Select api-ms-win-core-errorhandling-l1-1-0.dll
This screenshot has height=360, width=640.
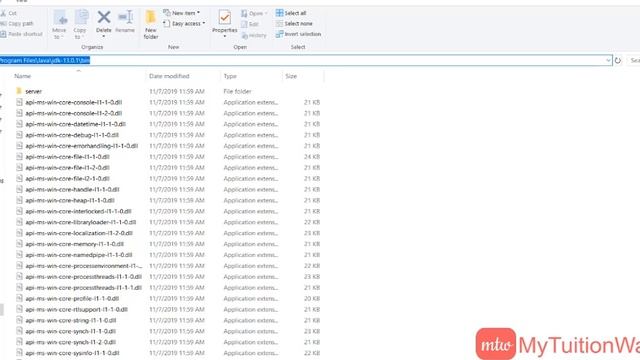pos(82,146)
